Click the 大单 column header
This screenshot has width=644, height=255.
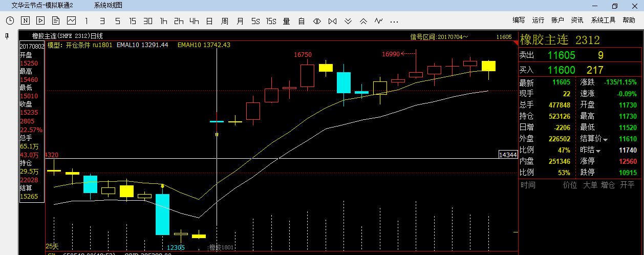590,185
